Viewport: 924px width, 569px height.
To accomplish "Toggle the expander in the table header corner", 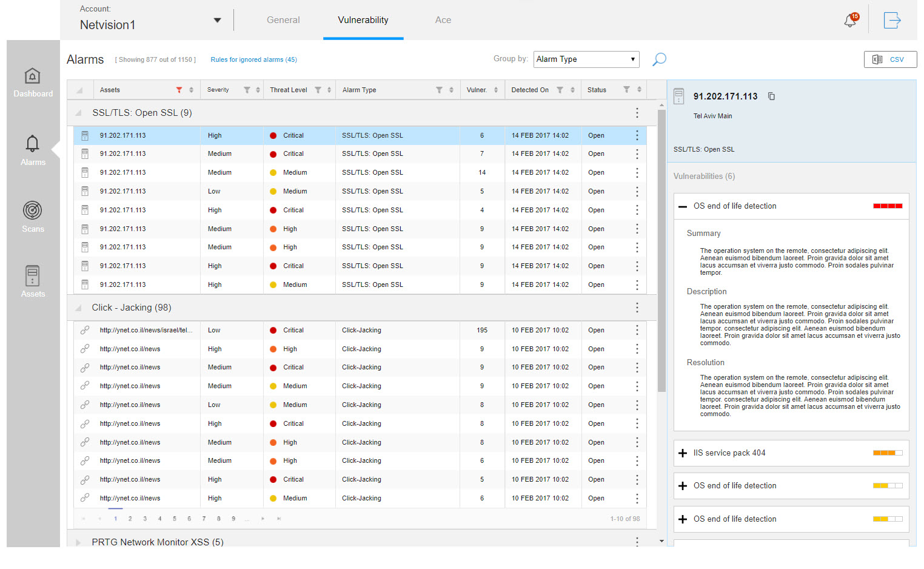I will tap(79, 90).
